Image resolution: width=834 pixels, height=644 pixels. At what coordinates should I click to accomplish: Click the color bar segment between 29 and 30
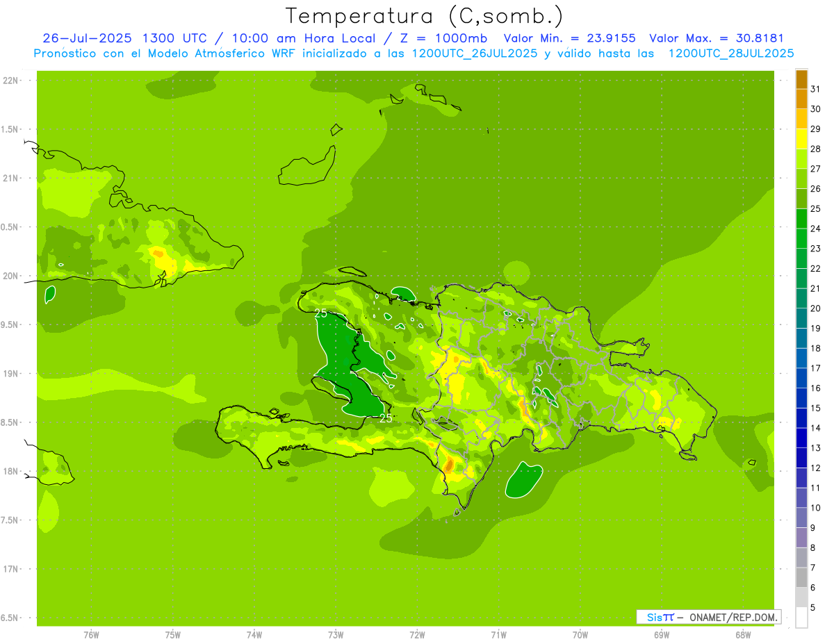coord(801,119)
